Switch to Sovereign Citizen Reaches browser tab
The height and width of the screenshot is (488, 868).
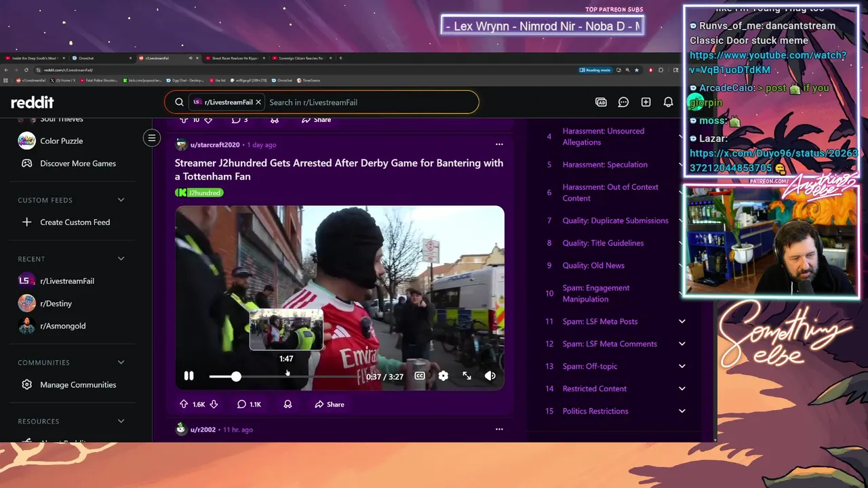point(301,58)
